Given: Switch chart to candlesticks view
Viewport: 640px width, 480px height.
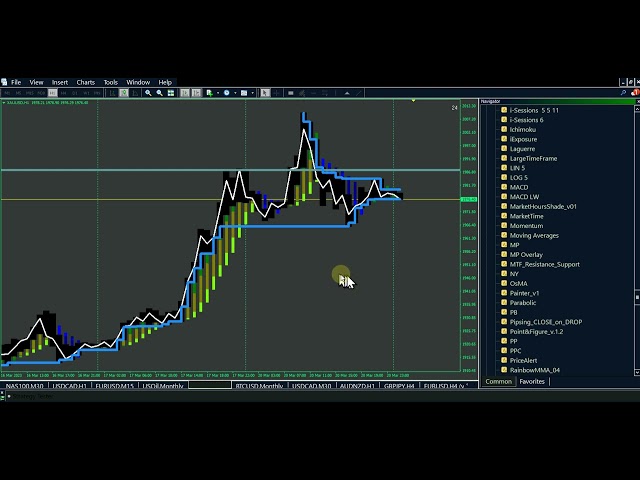Looking at the screenshot, I should pos(124,93).
